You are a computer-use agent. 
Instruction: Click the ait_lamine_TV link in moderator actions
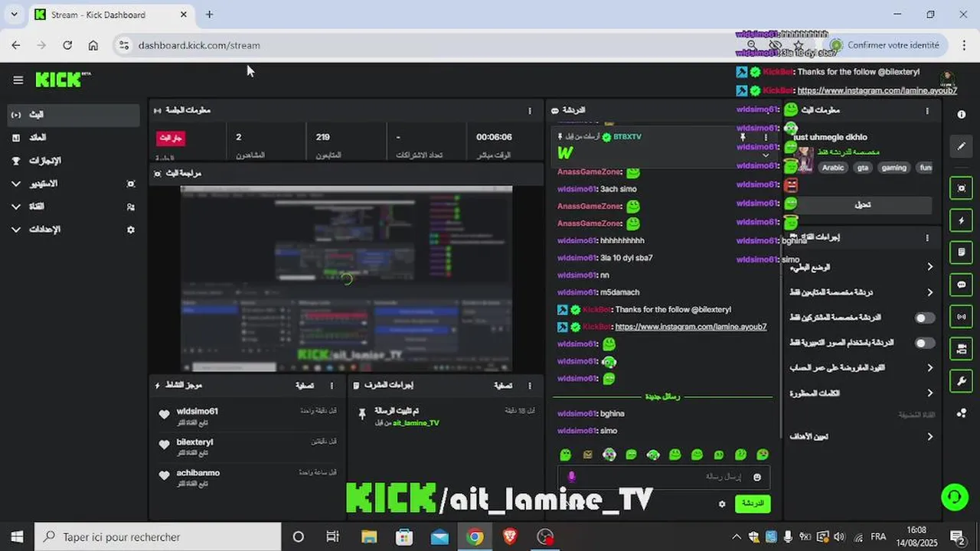[416, 423]
